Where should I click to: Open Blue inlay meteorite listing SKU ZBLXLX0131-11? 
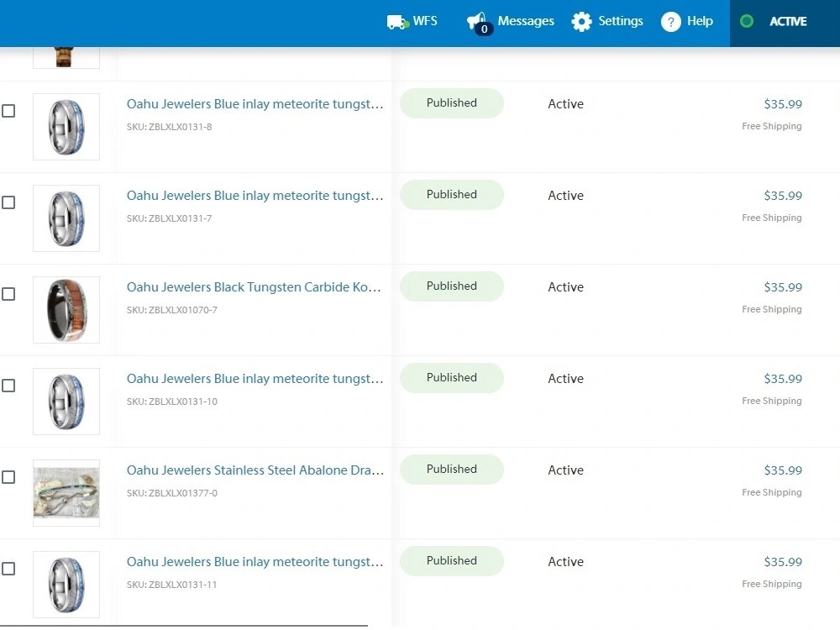255,562
